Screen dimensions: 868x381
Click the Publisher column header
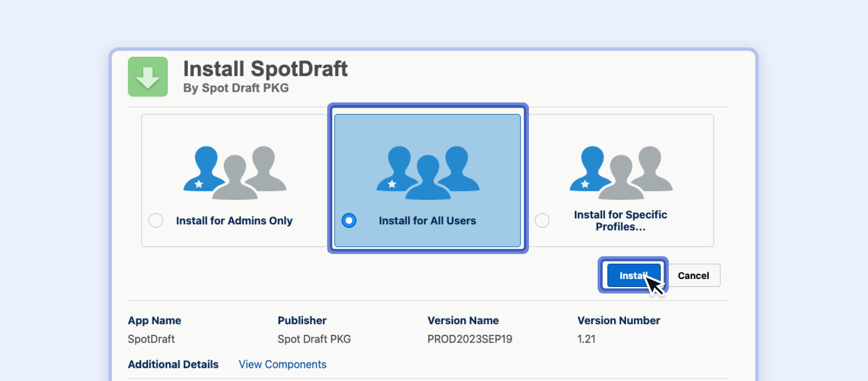(302, 320)
